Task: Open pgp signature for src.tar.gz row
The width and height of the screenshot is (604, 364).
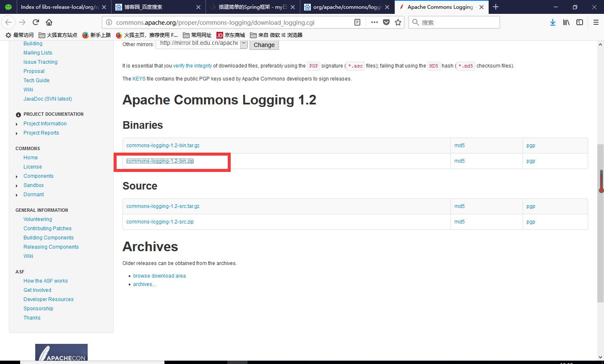Action: (531, 206)
